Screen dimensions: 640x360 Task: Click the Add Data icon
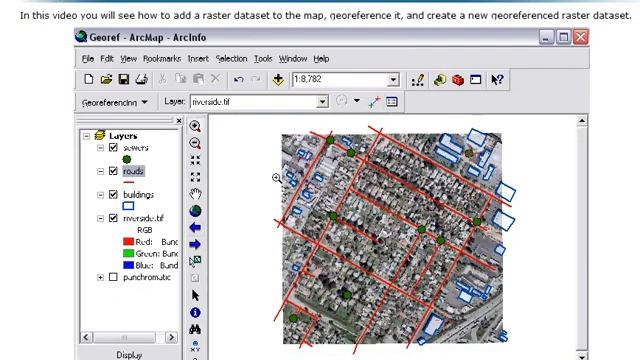pyautogui.click(x=278, y=80)
